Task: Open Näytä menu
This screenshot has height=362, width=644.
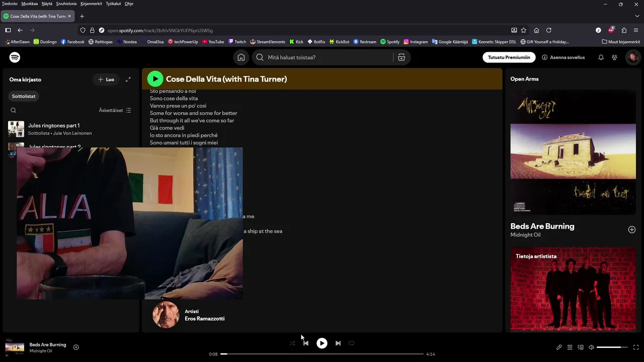Action: click(47, 4)
